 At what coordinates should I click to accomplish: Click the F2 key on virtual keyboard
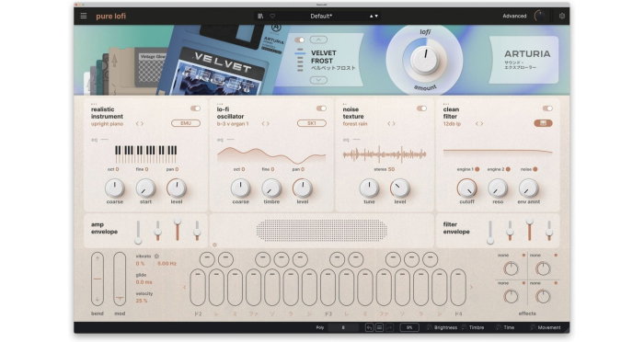(198, 288)
